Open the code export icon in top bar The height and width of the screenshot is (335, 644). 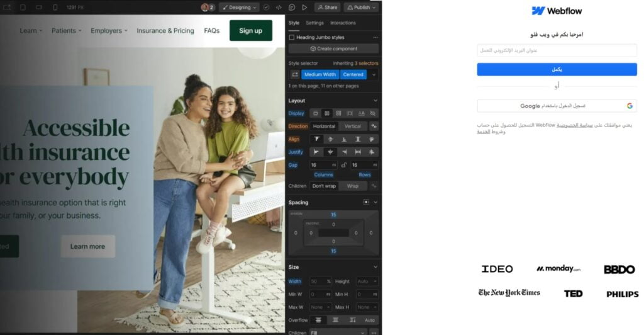coord(279,8)
